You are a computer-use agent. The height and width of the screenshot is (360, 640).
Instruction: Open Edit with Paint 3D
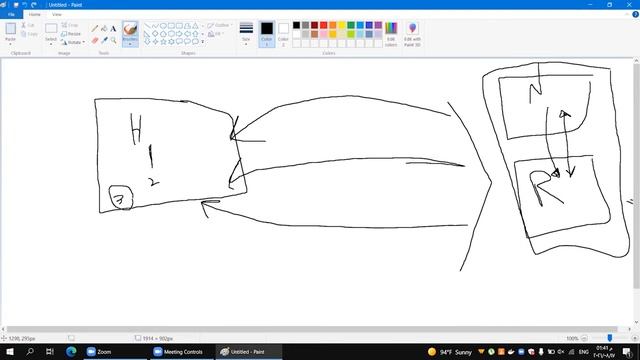pos(412,34)
